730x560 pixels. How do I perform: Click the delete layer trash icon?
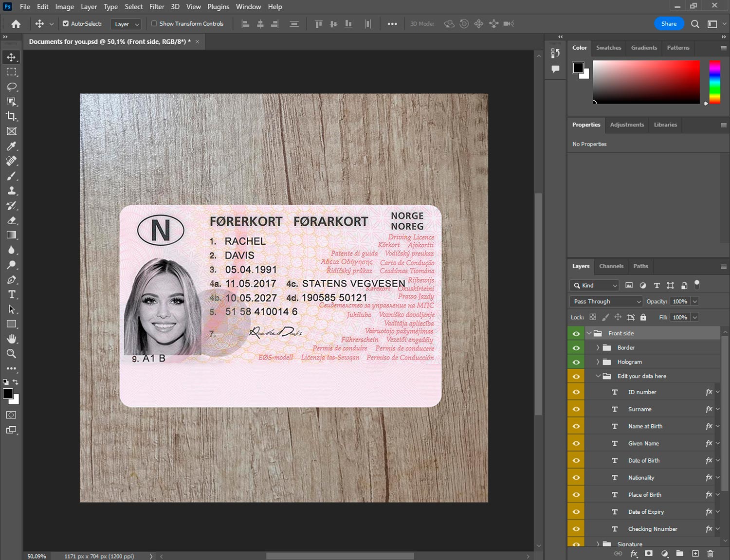pyautogui.click(x=710, y=554)
